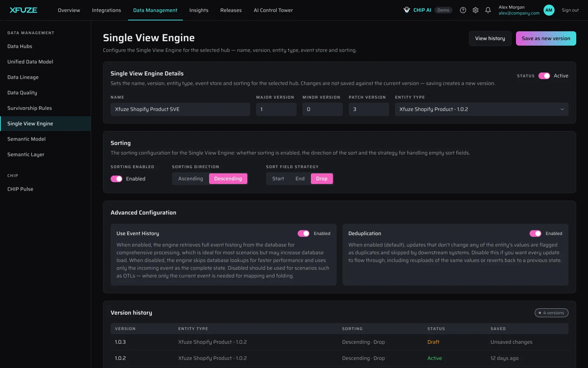Open Unified Data Model in sidebar

[45, 62]
